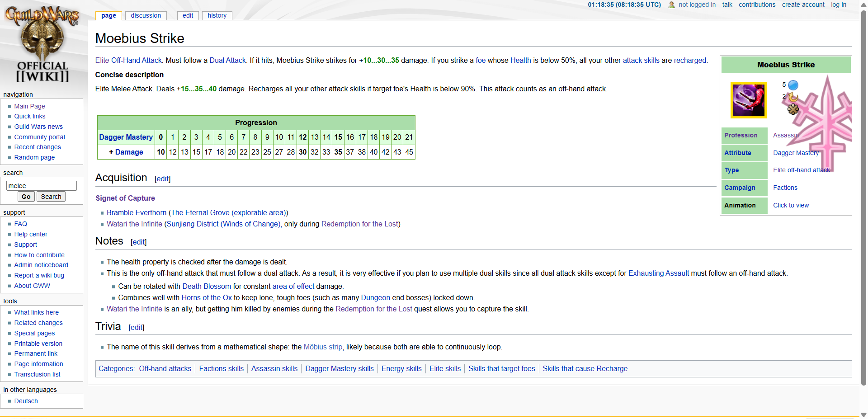Click Elite Off-Hand Attack link in description
This screenshot has width=868, height=419.
[x=128, y=60]
